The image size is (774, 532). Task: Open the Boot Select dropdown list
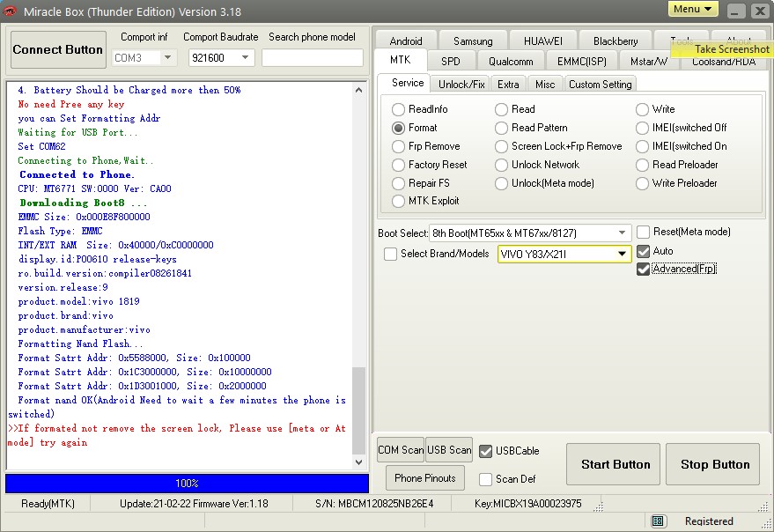pyautogui.click(x=622, y=233)
